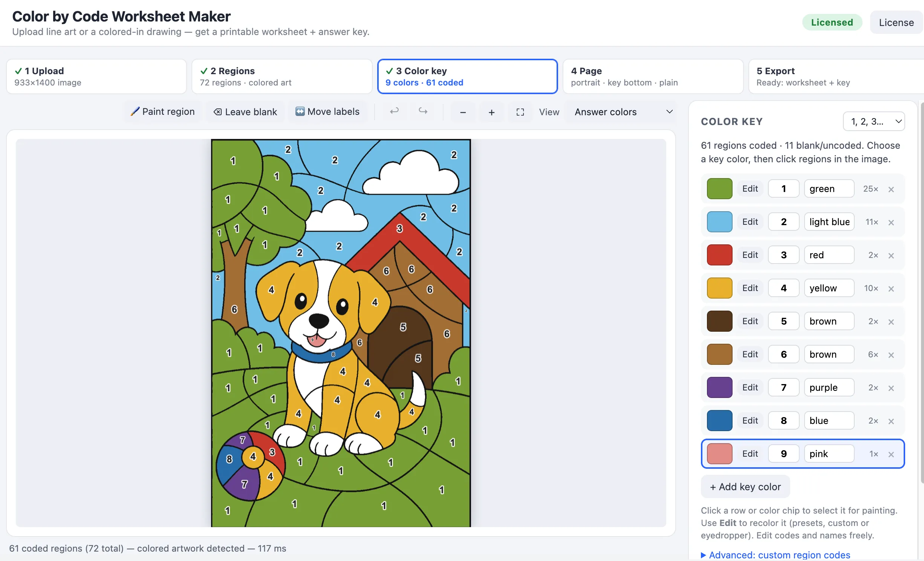The height and width of the screenshot is (561, 924).
Task: Zoom in with the plus button
Action: click(492, 112)
